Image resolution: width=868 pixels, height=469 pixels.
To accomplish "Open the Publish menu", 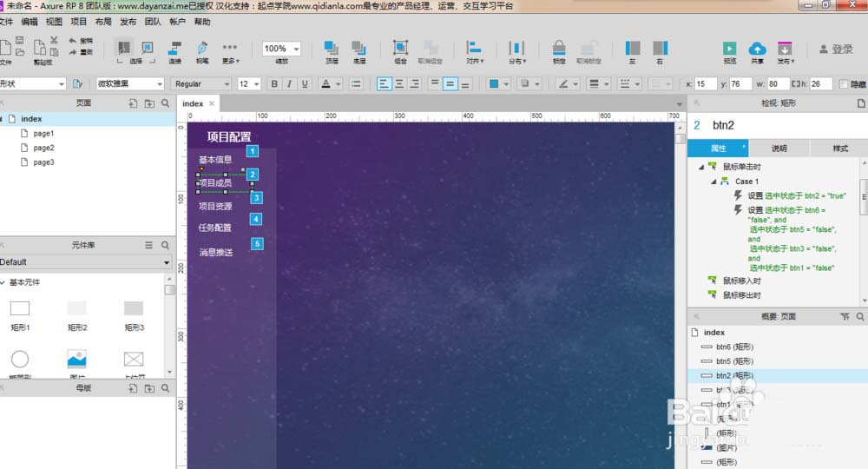I will pos(785,51).
